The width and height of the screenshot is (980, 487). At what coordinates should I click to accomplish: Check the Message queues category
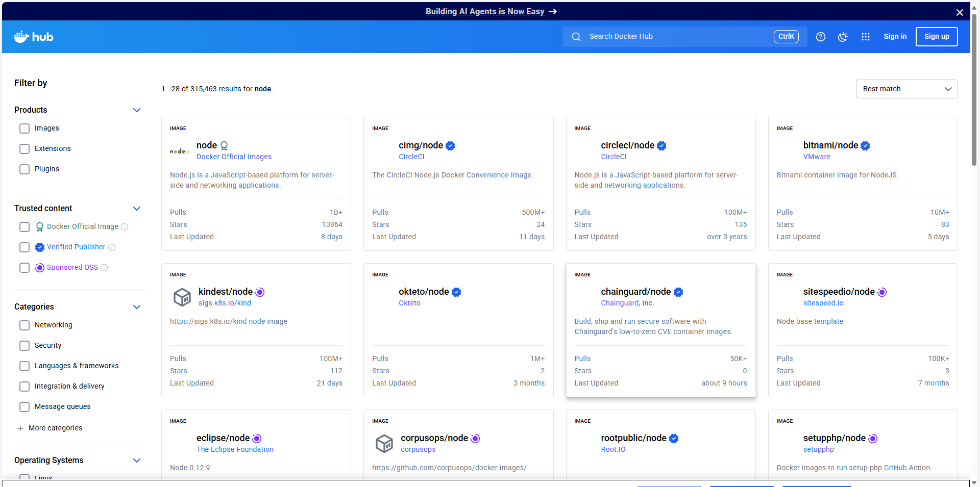pos(24,407)
